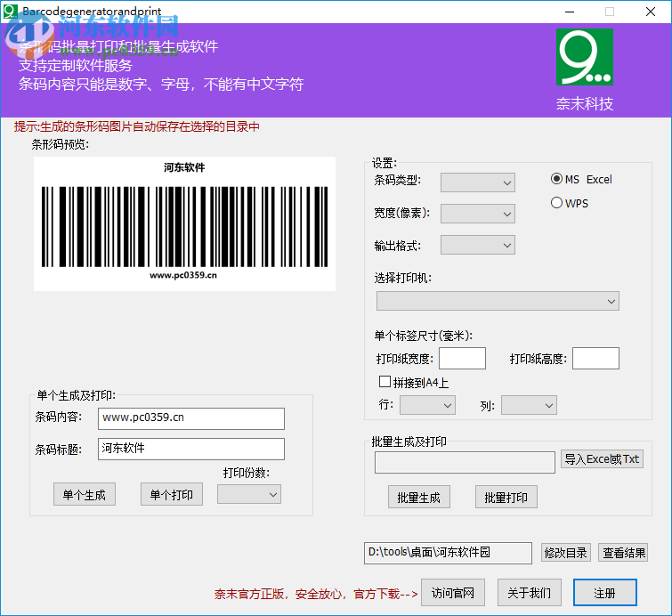
Task: Click the 注册 register button
Action: (x=605, y=593)
